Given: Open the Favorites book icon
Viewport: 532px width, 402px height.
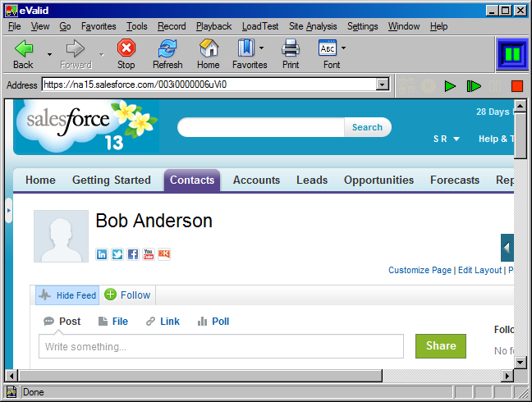Looking at the screenshot, I should 246,48.
